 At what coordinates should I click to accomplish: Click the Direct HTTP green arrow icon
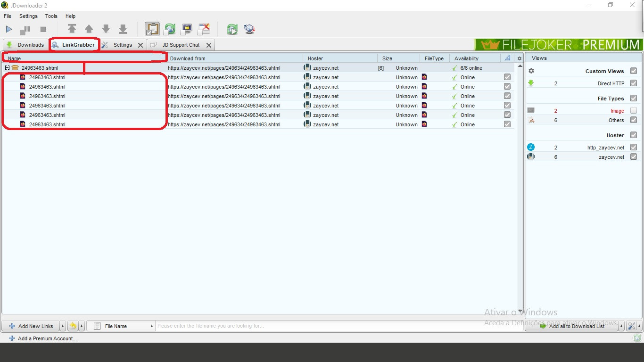tap(531, 83)
